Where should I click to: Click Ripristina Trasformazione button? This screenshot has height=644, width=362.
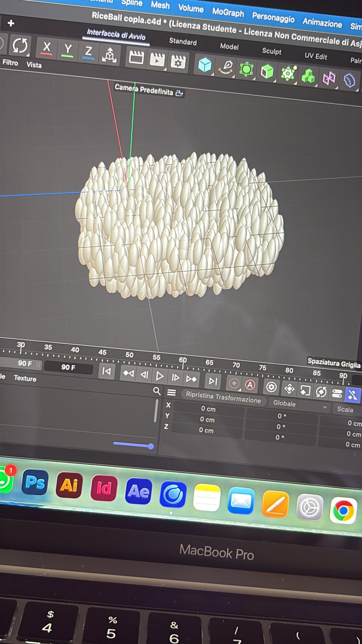[223, 397]
